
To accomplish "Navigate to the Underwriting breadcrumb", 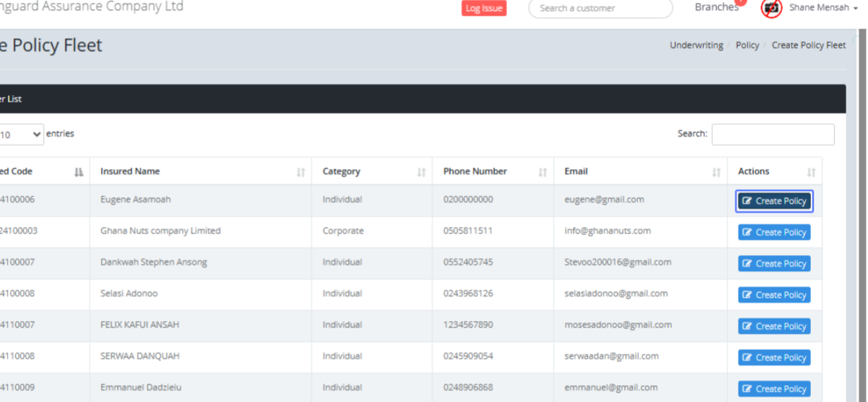I will (696, 45).
